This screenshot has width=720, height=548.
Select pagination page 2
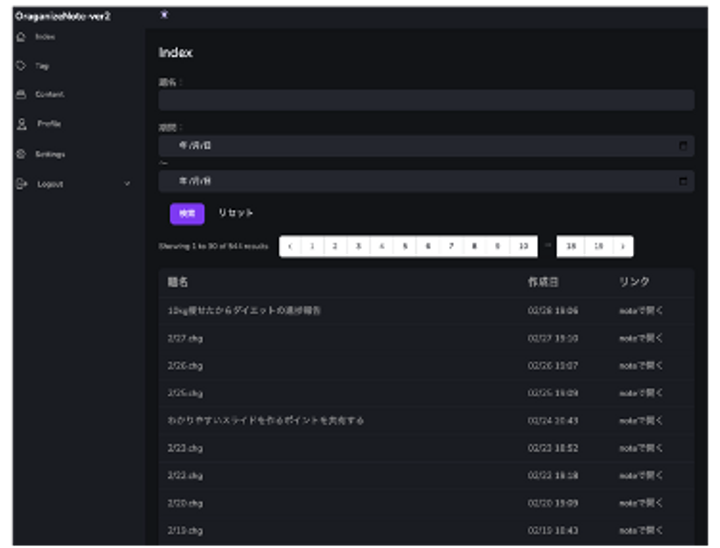(335, 246)
